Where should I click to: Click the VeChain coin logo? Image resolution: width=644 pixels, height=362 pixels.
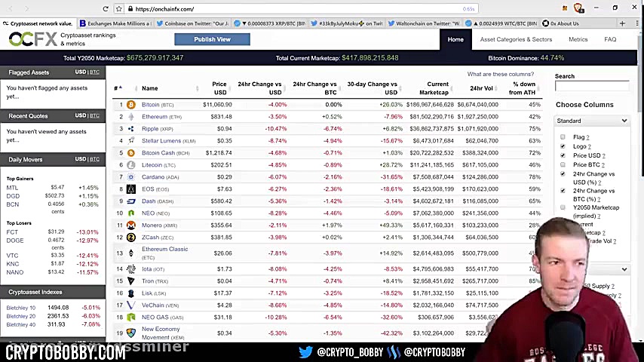(131, 305)
